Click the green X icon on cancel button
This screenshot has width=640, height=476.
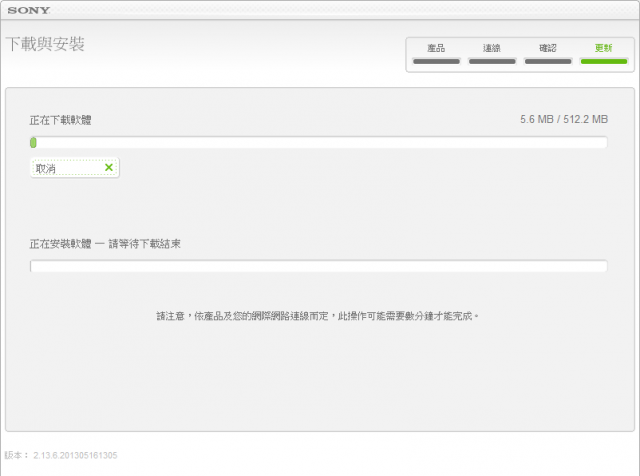click(x=109, y=167)
